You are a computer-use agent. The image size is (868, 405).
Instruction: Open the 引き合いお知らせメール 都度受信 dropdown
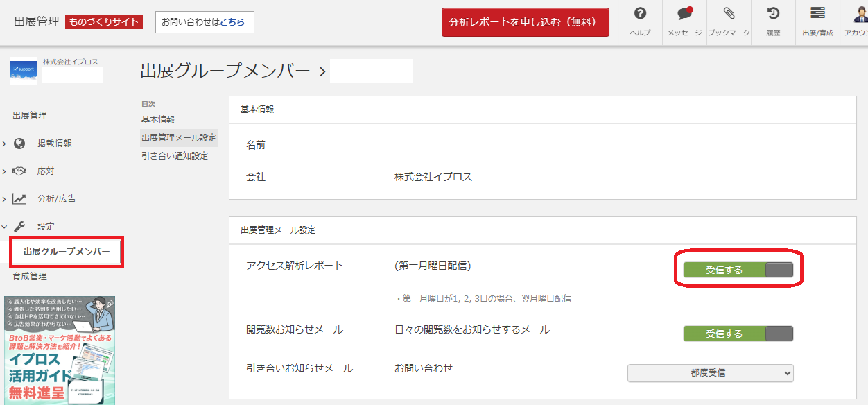click(x=710, y=373)
